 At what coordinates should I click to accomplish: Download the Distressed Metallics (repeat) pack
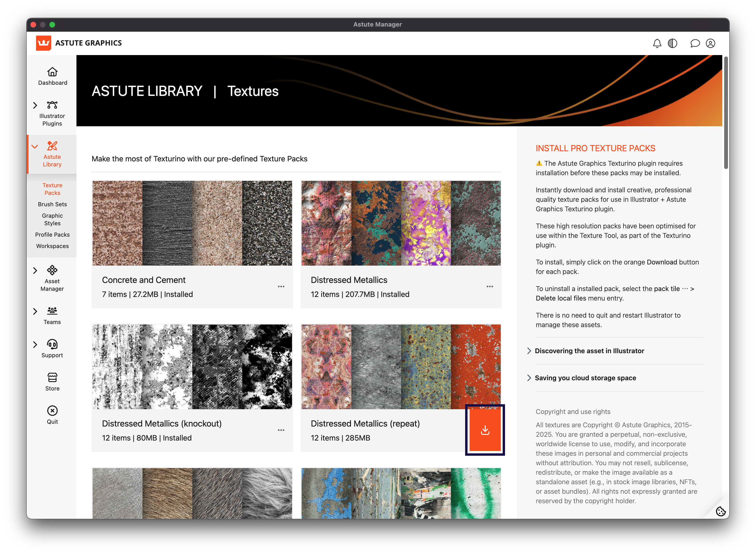pos(485,430)
